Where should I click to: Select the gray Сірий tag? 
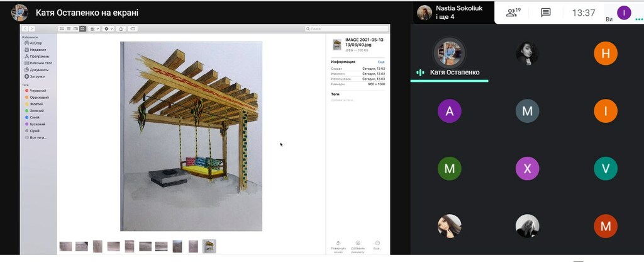[x=32, y=131]
